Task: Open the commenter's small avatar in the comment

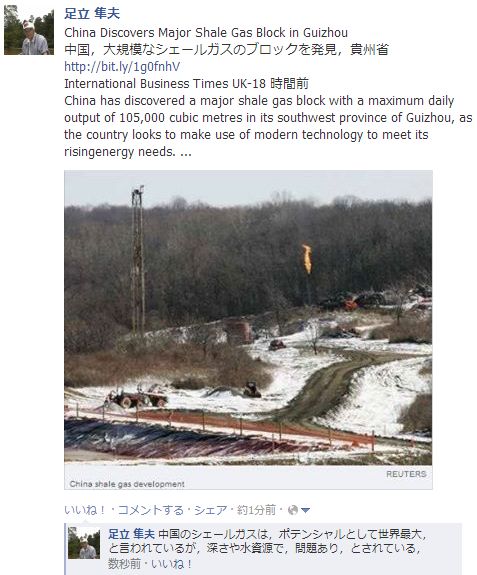Action: 84,543
